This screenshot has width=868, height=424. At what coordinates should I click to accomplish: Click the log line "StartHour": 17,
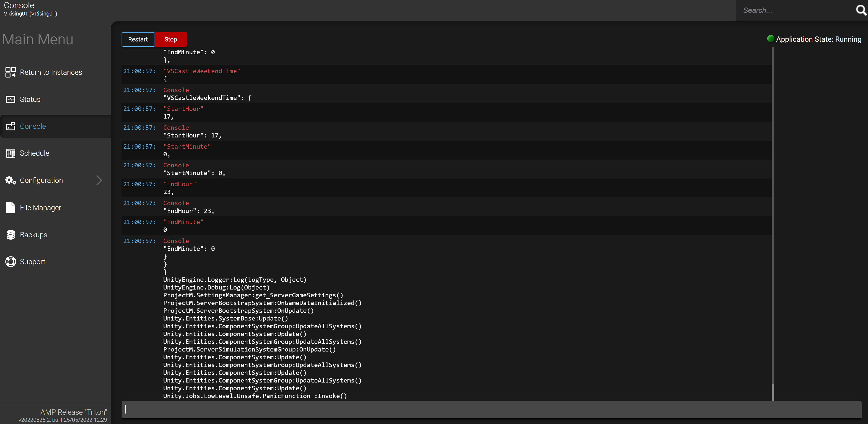[x=192, y=135]
